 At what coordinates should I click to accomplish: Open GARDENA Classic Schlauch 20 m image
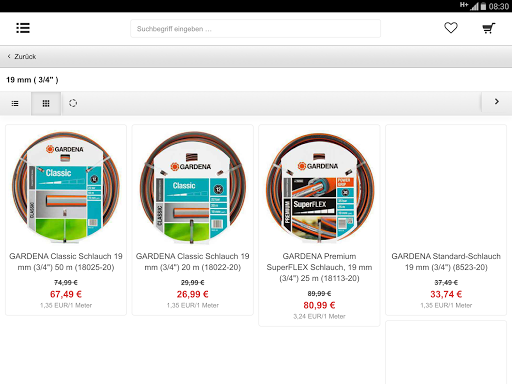(x=193, y=186)
